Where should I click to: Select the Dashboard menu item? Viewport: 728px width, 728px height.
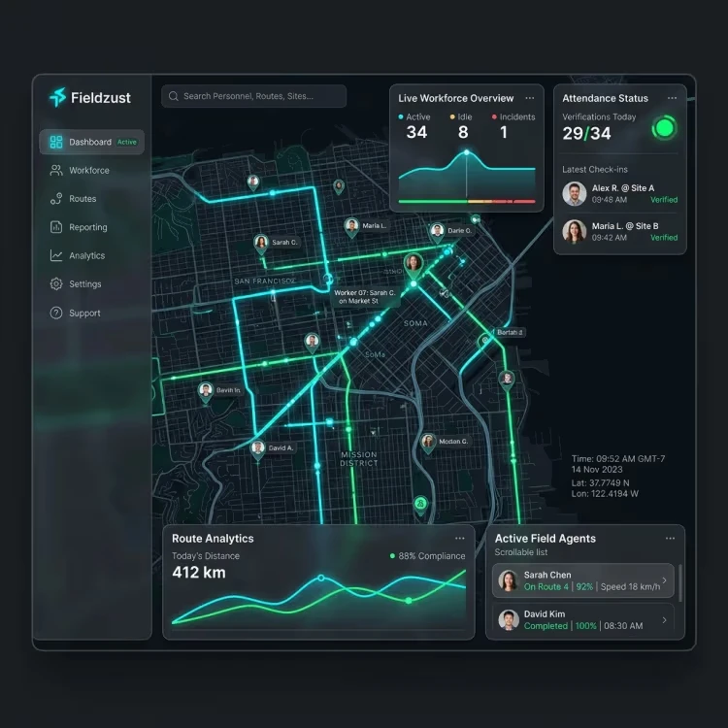(92, 142)
